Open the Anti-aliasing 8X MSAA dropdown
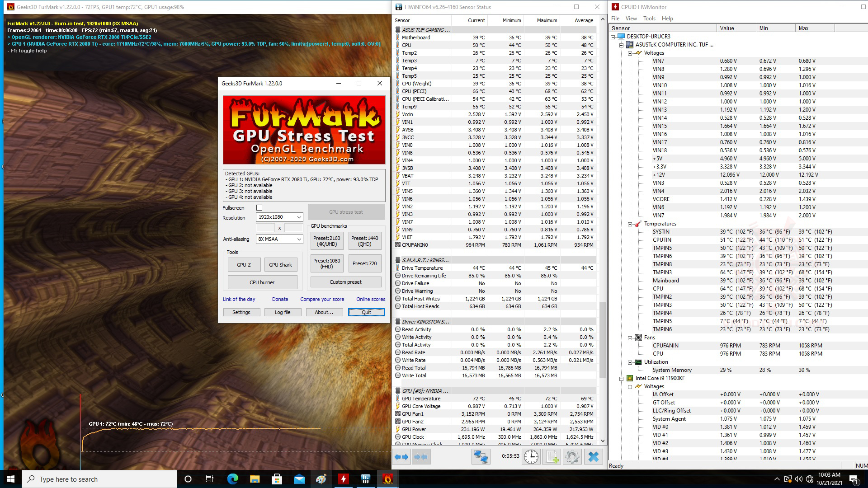The width and height of the screenshot is (868, 488). click(279, 239)
